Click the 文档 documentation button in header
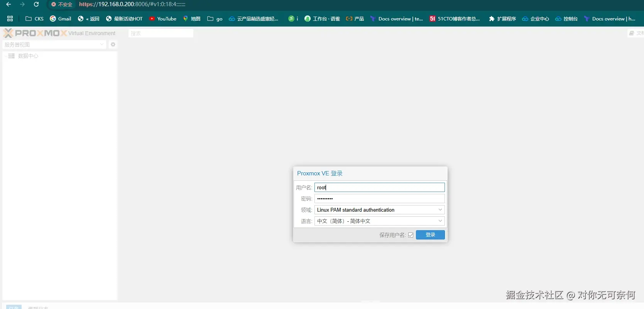Viewport: 644px width, 309px height. 637,33
